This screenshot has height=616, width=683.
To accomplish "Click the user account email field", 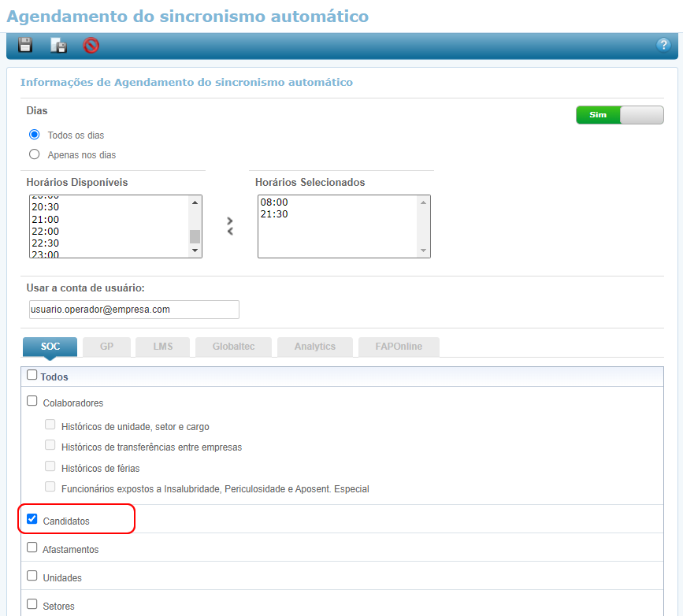I will click(132, 310).
